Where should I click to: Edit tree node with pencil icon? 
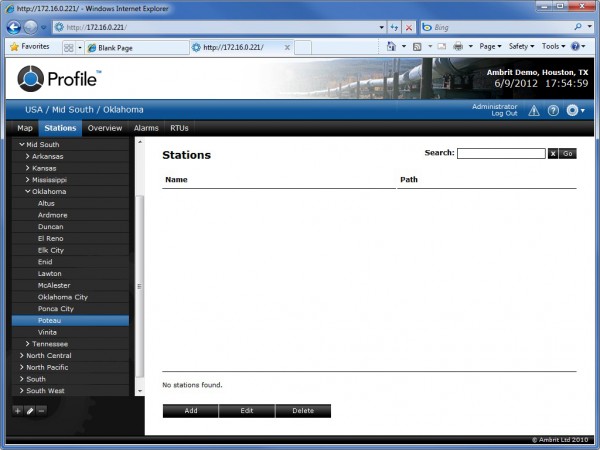30,411
